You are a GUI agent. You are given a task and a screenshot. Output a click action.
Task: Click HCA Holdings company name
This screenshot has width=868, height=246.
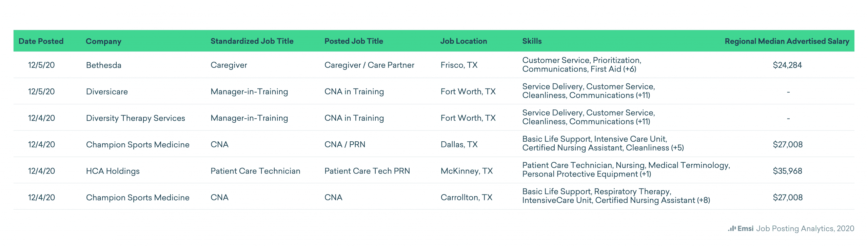click(x=113, y=171)
